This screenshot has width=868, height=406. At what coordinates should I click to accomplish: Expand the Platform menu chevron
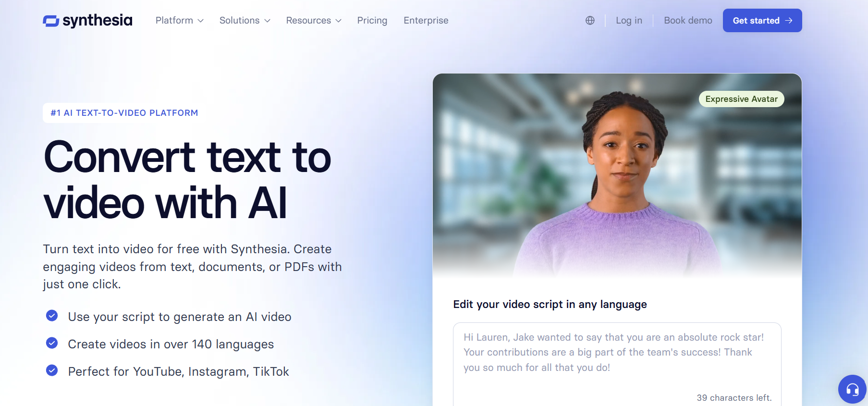click(x=201, y=21)
